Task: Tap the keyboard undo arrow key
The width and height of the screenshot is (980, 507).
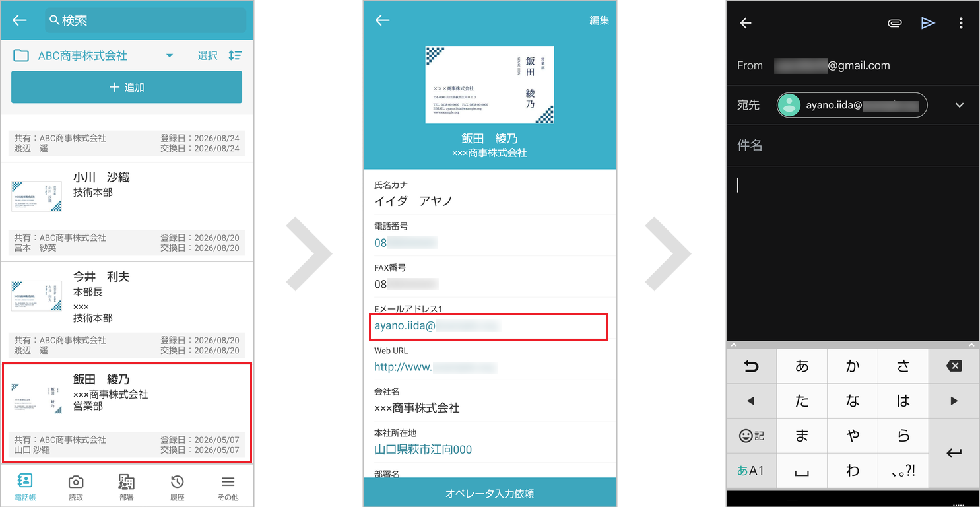Action: pyautogui.click(x=752, y=366)
